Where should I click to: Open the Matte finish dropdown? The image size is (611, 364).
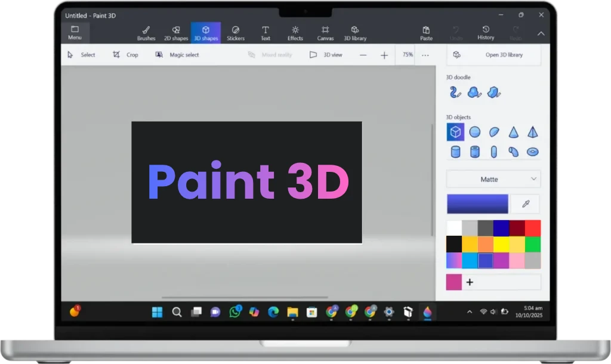coord(493,178)
